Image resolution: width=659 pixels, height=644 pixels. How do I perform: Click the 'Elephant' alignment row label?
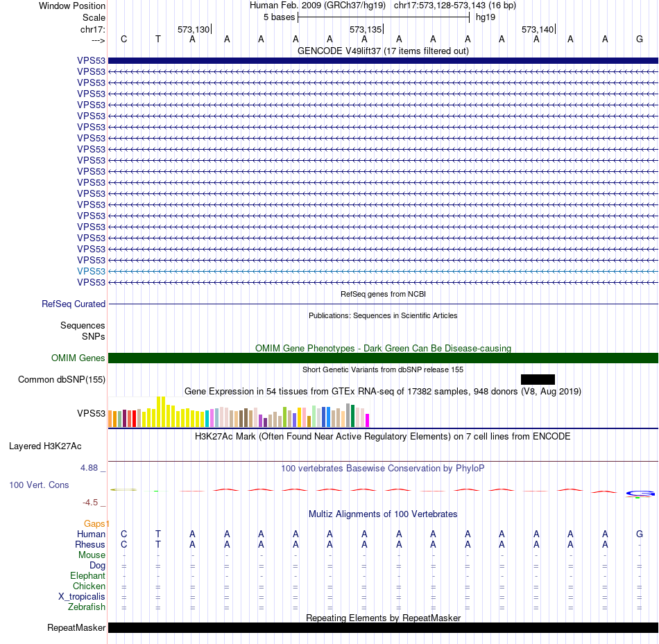(87, 575)
